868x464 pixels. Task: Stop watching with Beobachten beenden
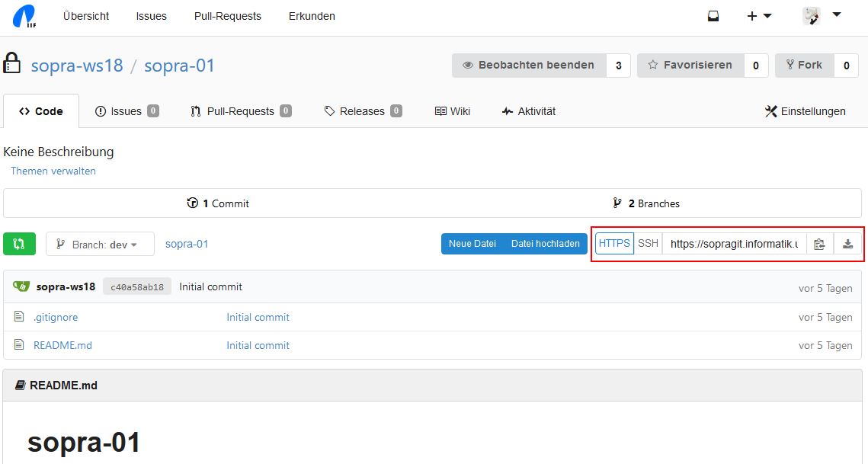click(x=529, y=66)
